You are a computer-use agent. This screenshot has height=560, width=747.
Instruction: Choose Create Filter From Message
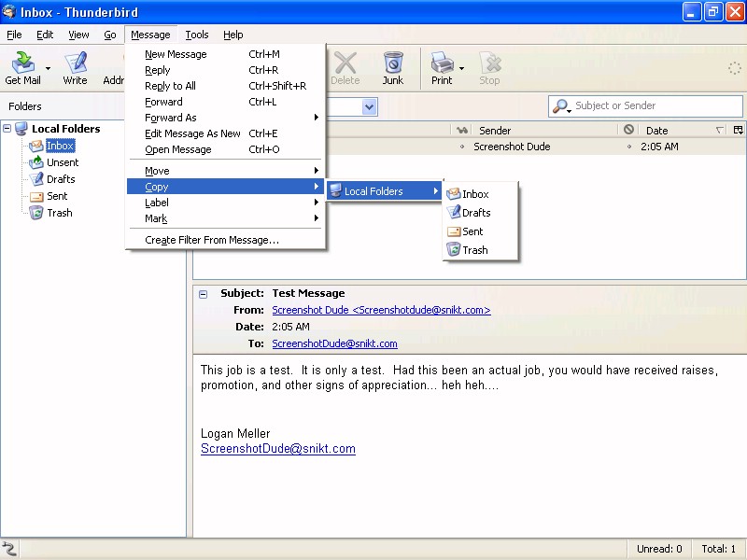226,240
